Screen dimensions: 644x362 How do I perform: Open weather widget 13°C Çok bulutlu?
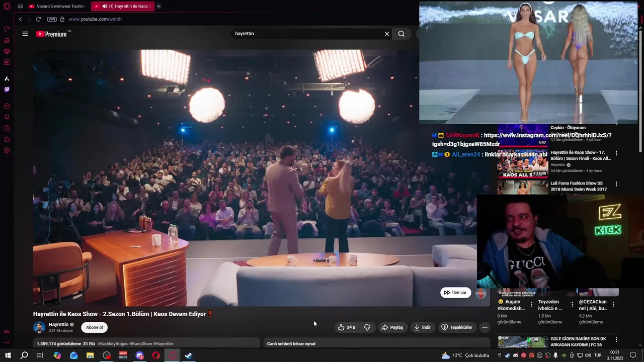click(465, 355)
